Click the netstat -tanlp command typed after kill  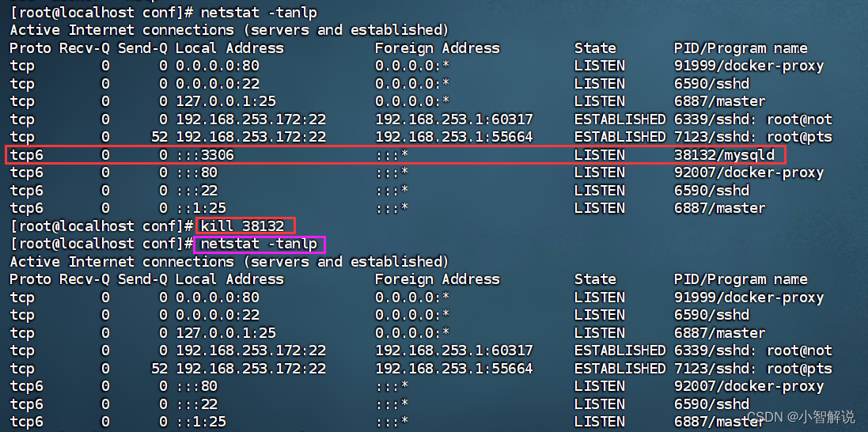pos(259,244)
